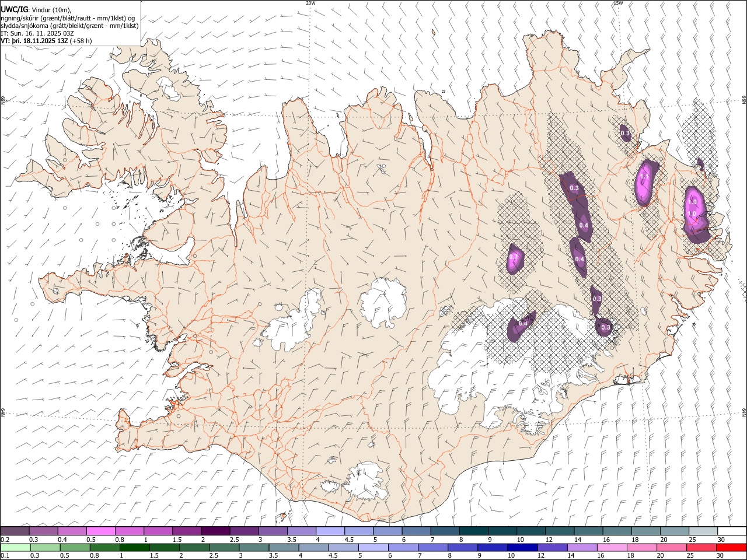Click the '(+58 h)' forecast offset text
Screen dimensions: 747x560
pyautogui.click(x=81, y=41)
